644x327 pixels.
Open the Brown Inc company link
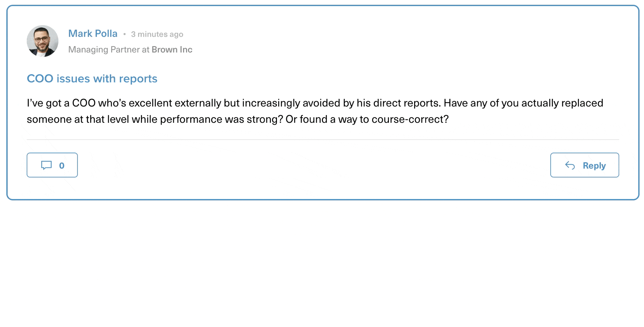[172, 50]
